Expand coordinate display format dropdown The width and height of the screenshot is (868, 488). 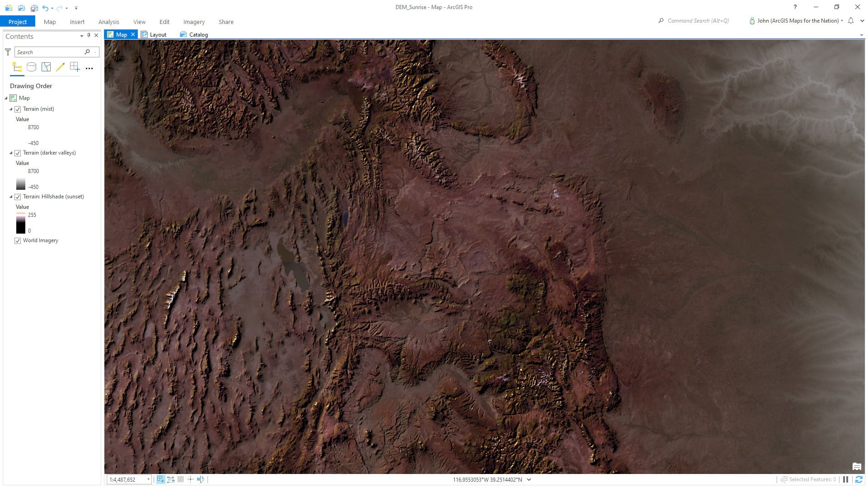click(x=529, y=479)
